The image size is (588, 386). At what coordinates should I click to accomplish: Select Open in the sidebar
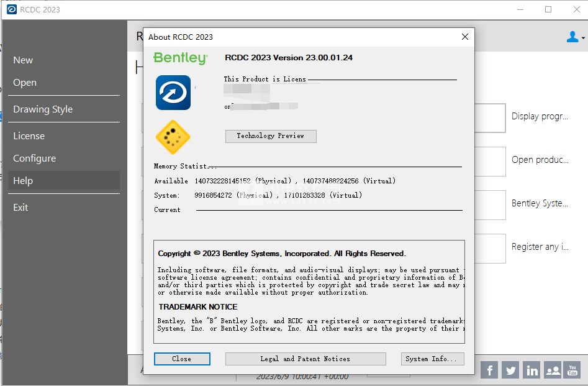click(x=64, y=83)
